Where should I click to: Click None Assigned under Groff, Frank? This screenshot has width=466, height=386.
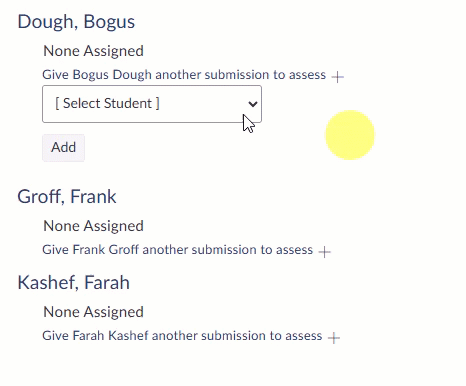(94, 226)
